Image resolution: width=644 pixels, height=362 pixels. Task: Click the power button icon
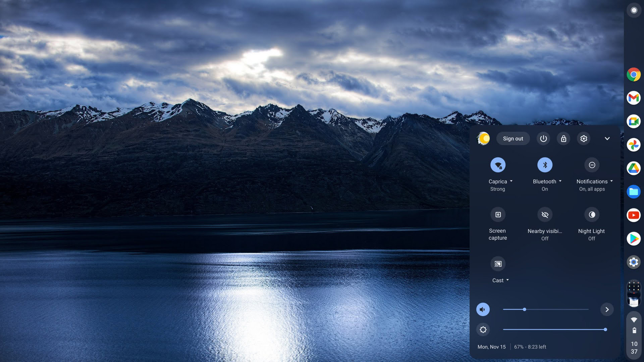pyautogui.click(x=543, y=138)
